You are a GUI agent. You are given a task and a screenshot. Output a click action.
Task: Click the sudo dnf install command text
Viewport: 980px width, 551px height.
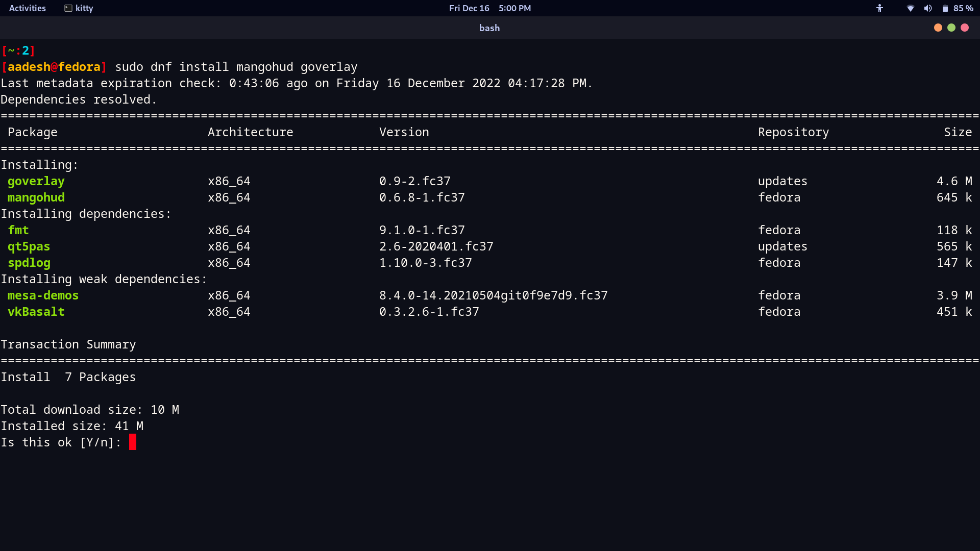236,67
